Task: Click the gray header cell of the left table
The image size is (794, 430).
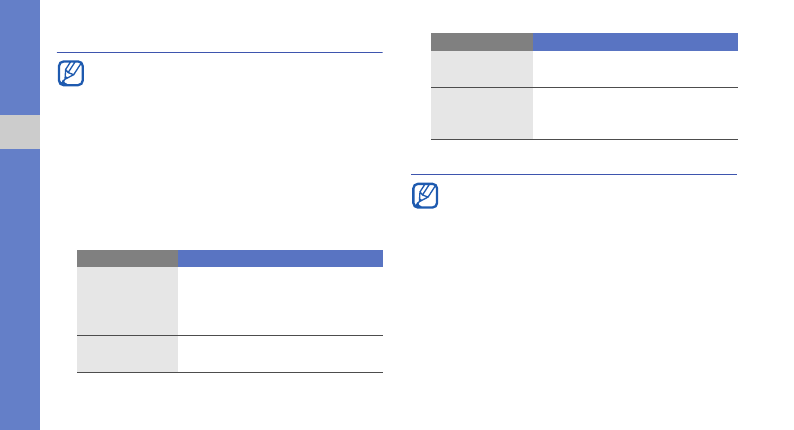Action: 127,258
